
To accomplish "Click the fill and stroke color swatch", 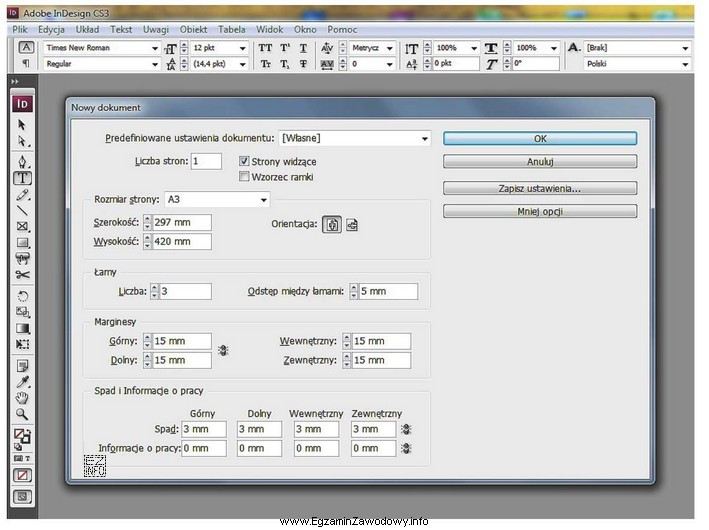I will pyautogui.click(x=22, y=436).
